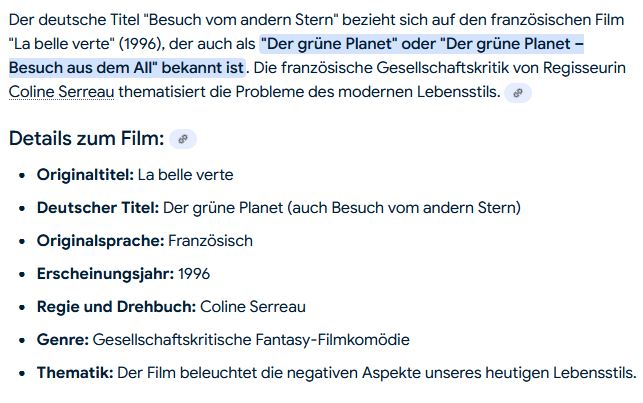Click the bold "Originaltitel:" label
Viewport: 643px width, 403px height.
coord(85,175)
